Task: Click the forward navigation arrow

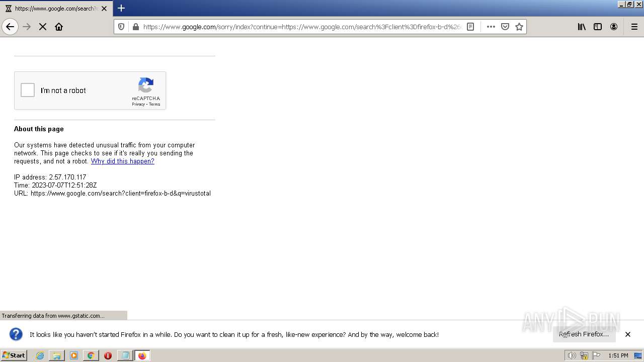Action: coord(27,27)
